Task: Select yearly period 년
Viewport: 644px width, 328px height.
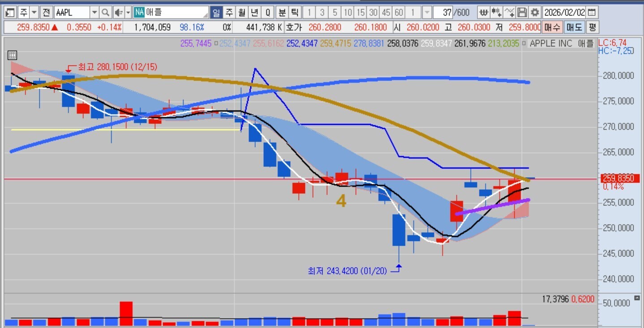Action: [255, 12]
